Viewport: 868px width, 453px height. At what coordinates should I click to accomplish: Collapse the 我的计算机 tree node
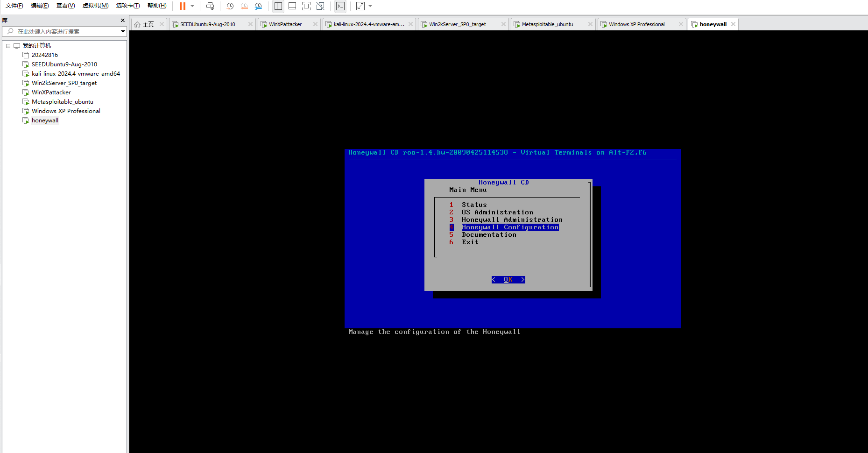(x=8, y=46)
